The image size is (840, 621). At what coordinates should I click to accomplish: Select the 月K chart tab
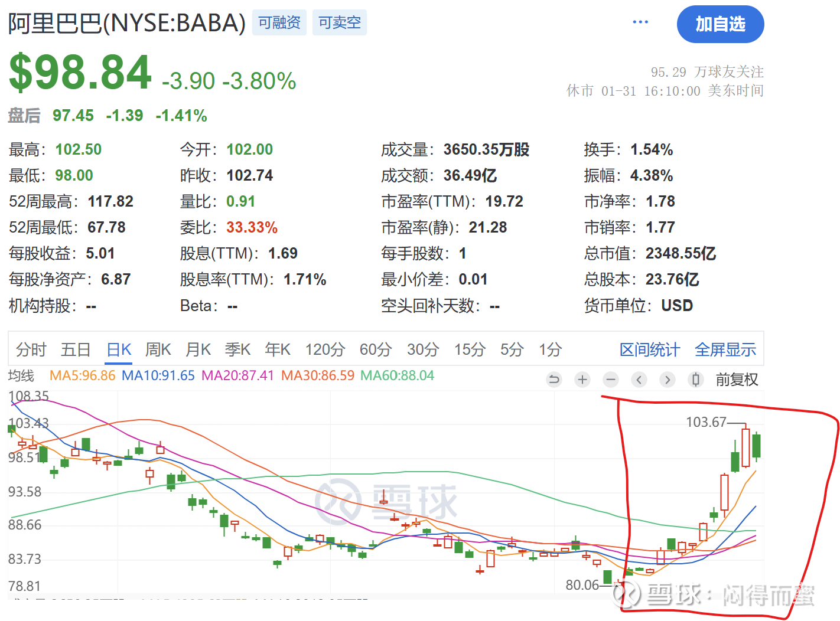(198, 349)
